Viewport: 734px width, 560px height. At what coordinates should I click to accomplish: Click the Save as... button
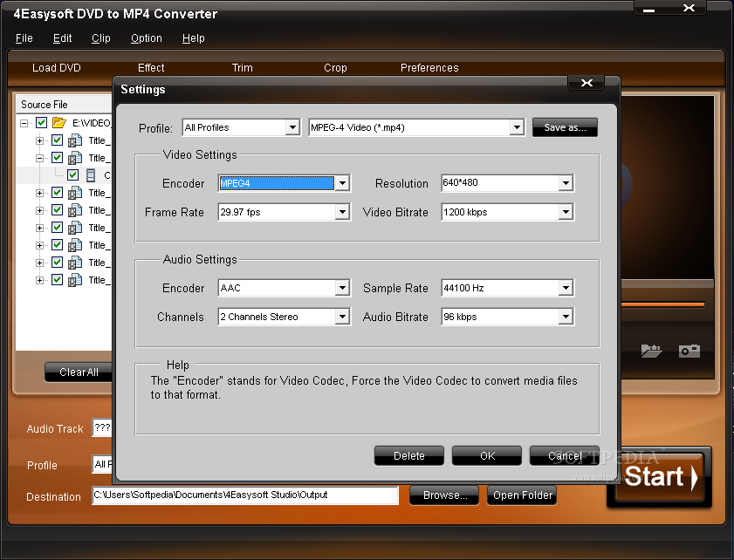[x=565, y=127]
